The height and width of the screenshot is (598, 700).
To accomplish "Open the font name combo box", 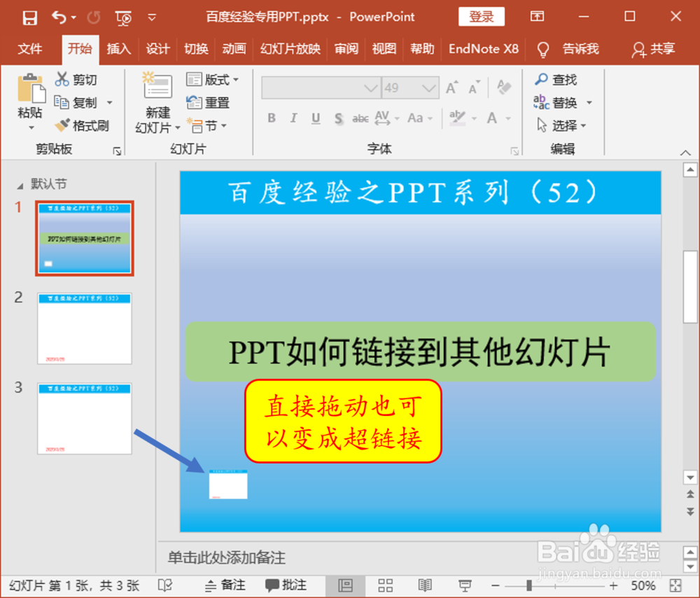I will 321,88.
